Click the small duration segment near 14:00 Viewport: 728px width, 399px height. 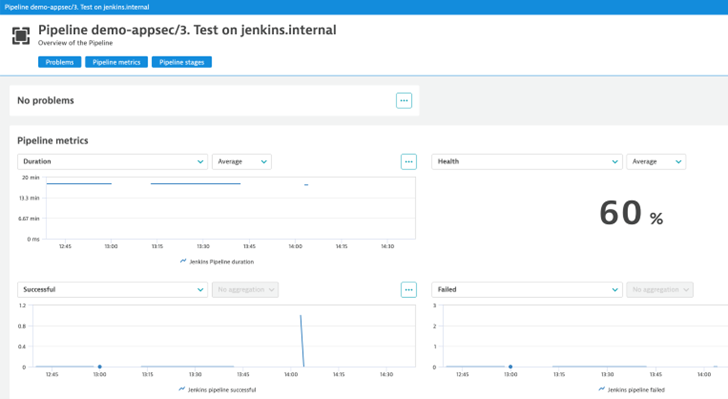(x=306, y=185)
